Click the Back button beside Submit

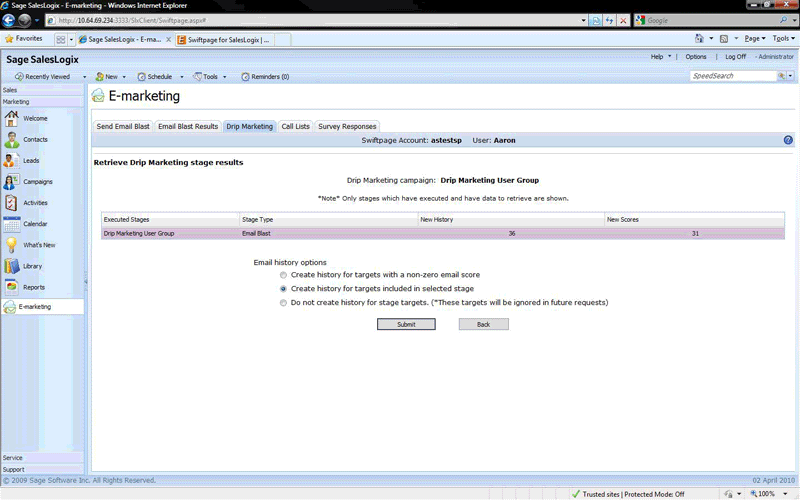point(484,324)
